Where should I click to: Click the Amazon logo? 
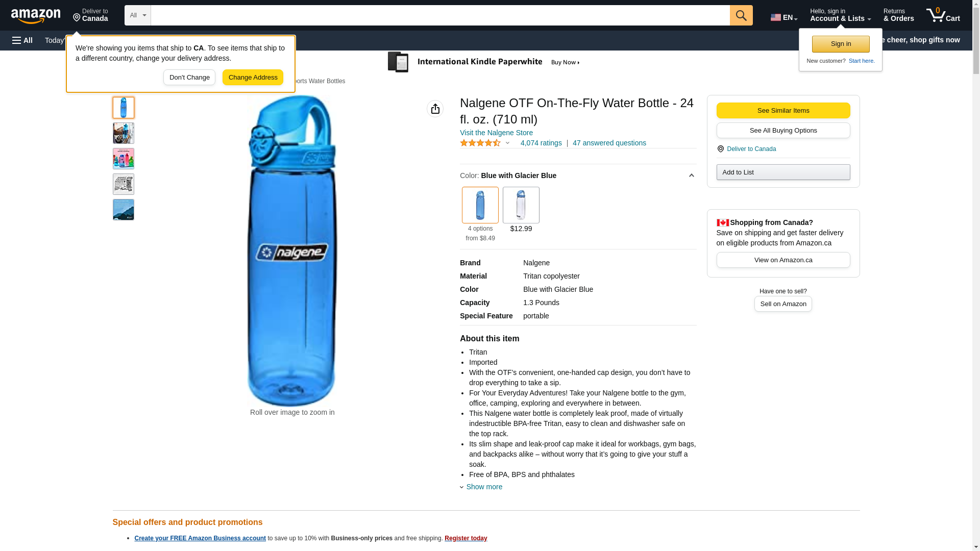coord(36,16)
